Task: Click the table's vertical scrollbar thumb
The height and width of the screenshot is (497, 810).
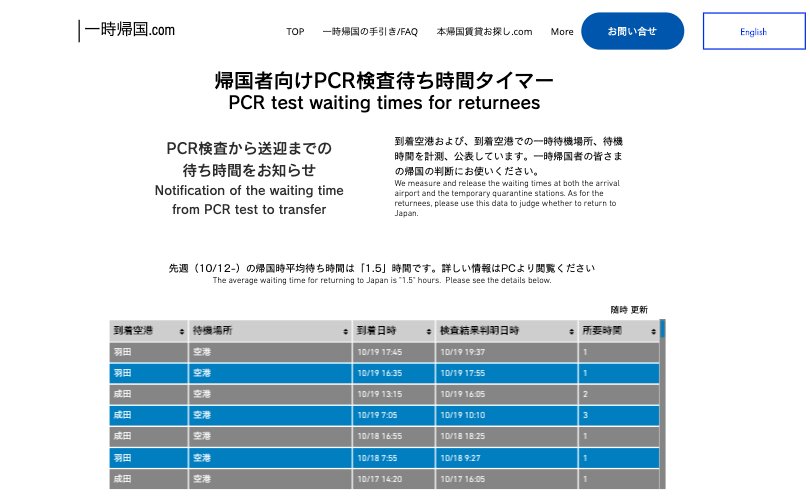Action: tap(662, 328)
